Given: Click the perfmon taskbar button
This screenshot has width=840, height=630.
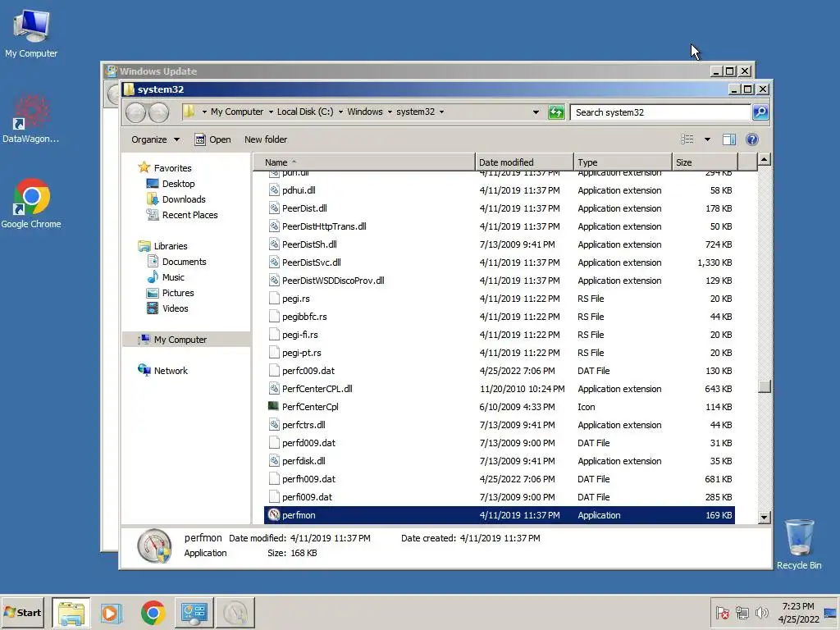Looking at the screenshot, I should (235, 612).
